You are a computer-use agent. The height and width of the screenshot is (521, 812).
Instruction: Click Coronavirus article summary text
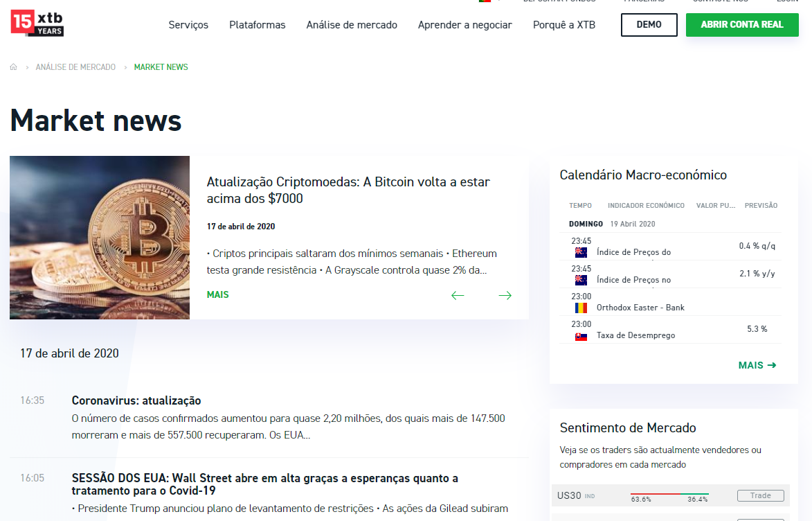click(x=289, y=427)
